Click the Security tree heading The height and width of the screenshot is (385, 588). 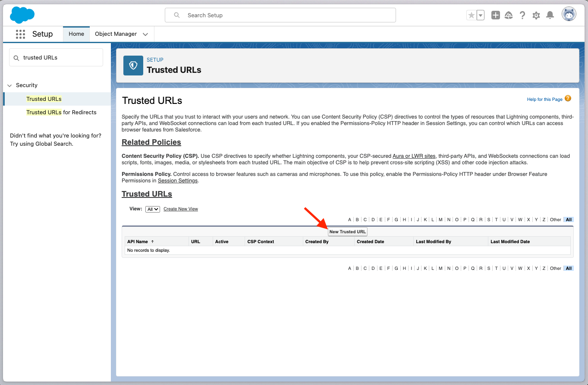tap(27, 85)
